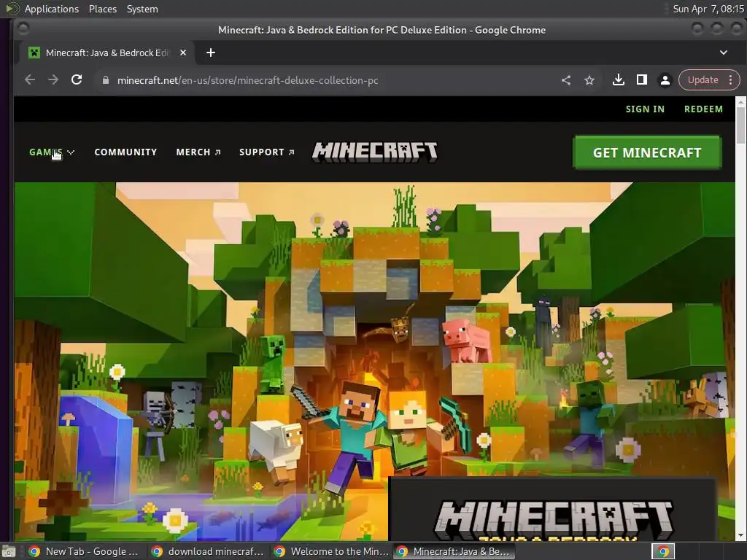Image resolution: width=747 pixels, height=560 pixels.
Task: Open the Applications menu
Action: coord(52,9)
